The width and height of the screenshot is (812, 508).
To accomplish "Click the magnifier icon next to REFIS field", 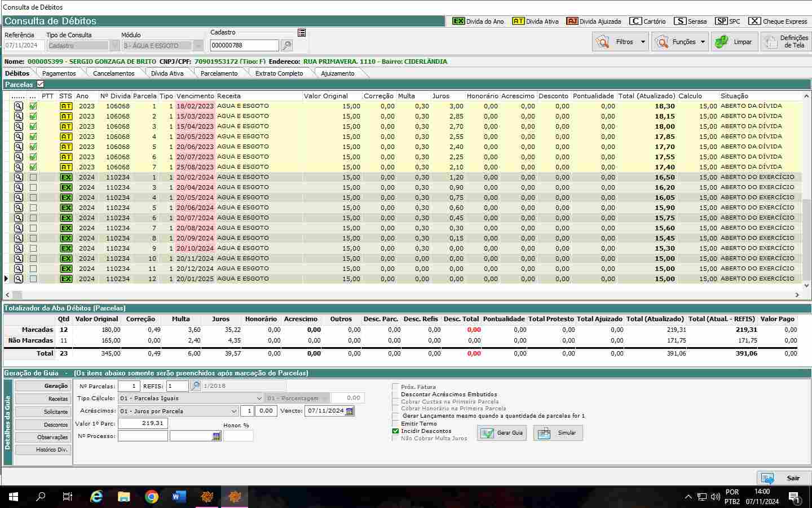I will [x=195, y=386].
